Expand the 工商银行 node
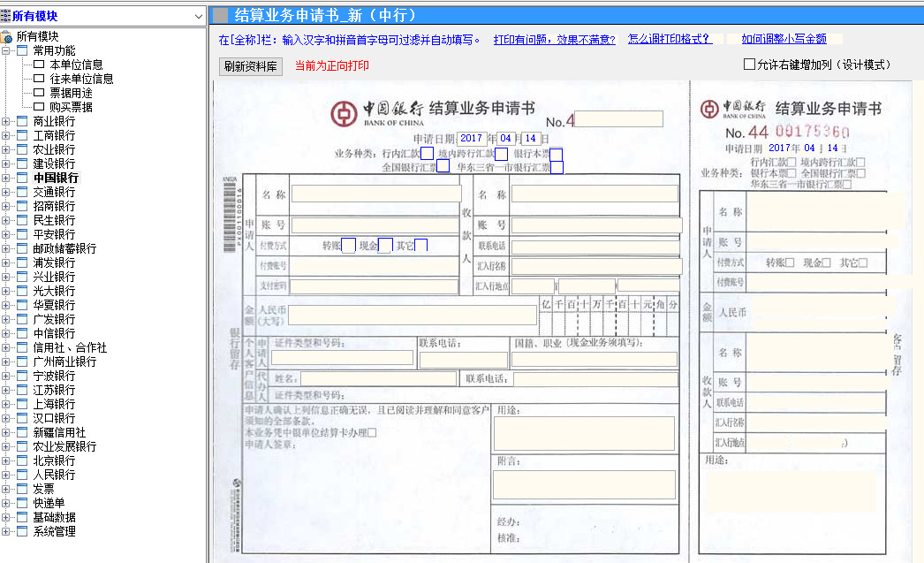This screenshot has height=563, width=924. [x=6, y=135]
